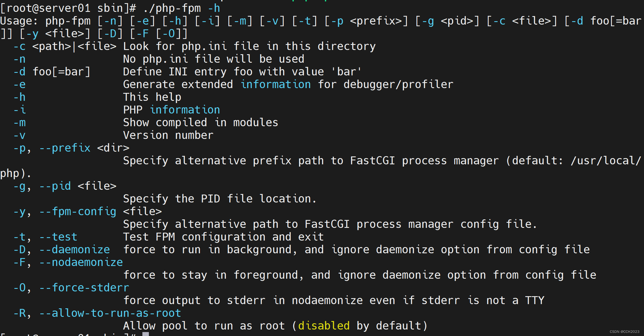The height and width of the screenshot is (336, 644).
Task: Click 'Show compiled in modules' text
Action: coord(201,123)
